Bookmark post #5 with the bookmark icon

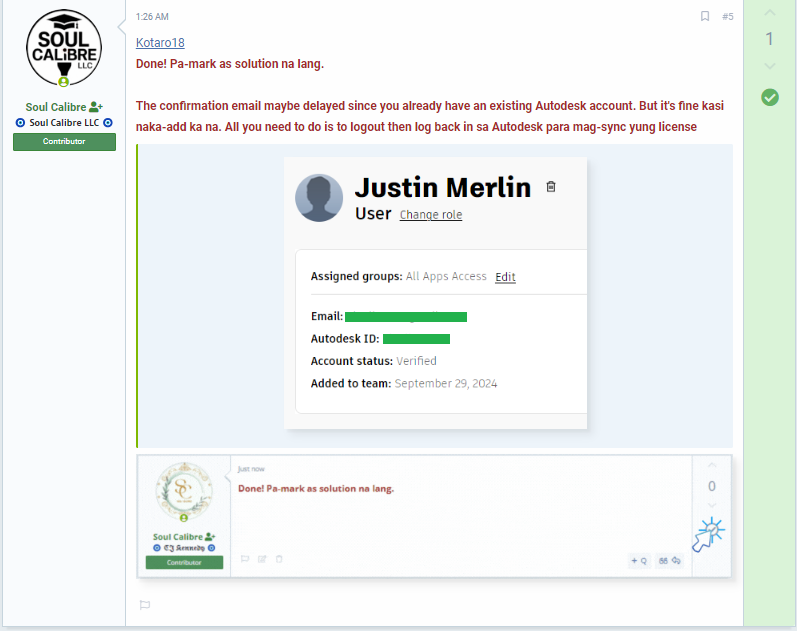(x=704, y=16)
